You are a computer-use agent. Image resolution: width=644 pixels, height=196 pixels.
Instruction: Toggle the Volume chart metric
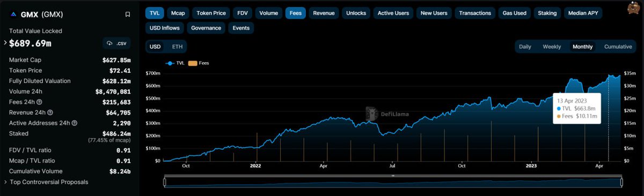268,13
